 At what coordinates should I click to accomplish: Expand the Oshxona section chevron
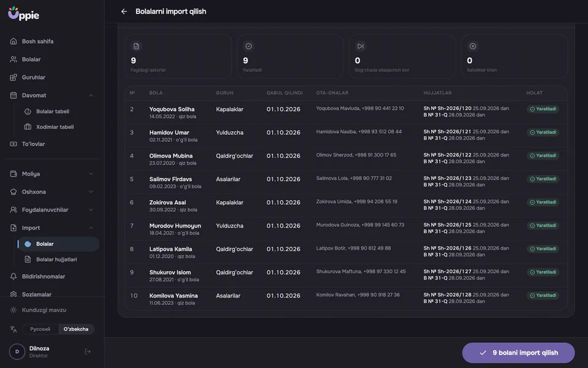tap(91, 192)
